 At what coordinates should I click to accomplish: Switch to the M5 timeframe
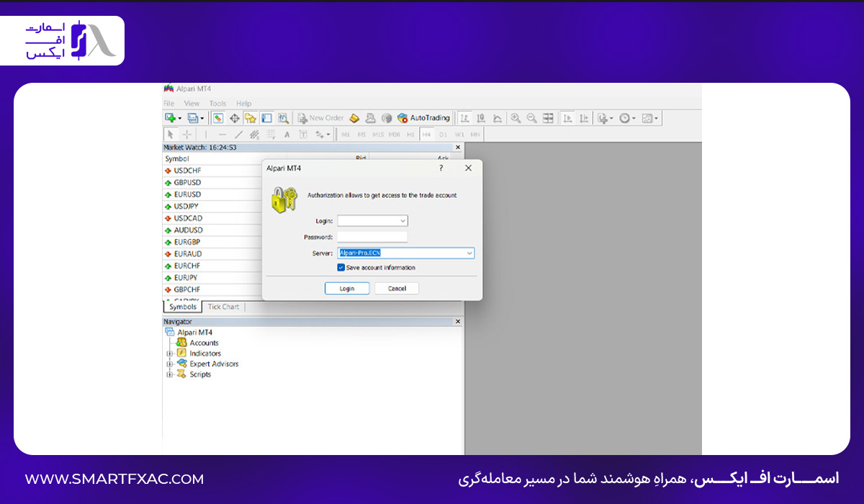pyautogui.click(x=361, y=135)
